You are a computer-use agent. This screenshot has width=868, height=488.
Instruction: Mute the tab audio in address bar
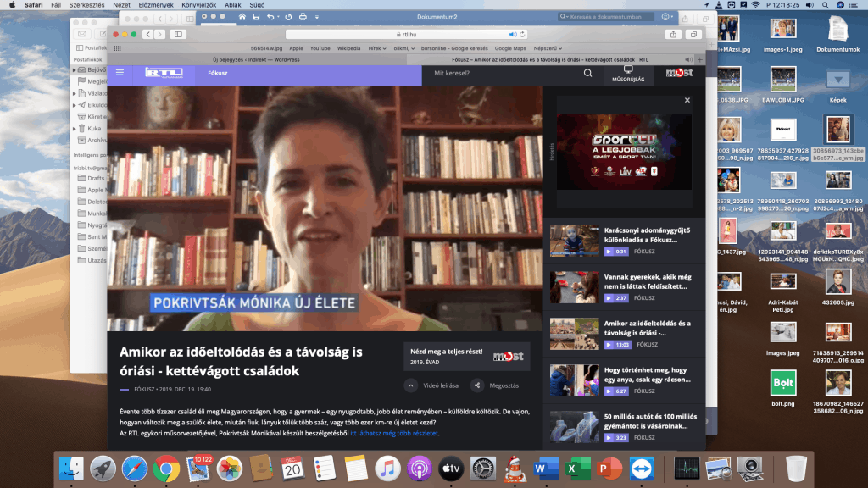click(x=512, y=34)
